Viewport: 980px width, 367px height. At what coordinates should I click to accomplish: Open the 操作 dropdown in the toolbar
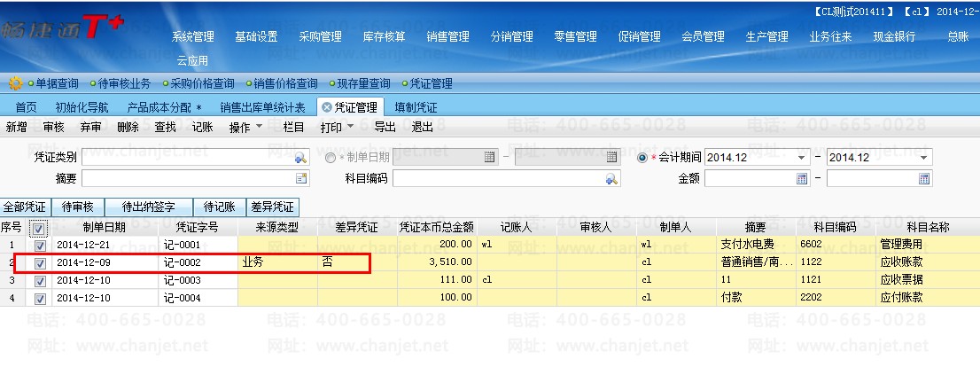(x=245, y=127)
